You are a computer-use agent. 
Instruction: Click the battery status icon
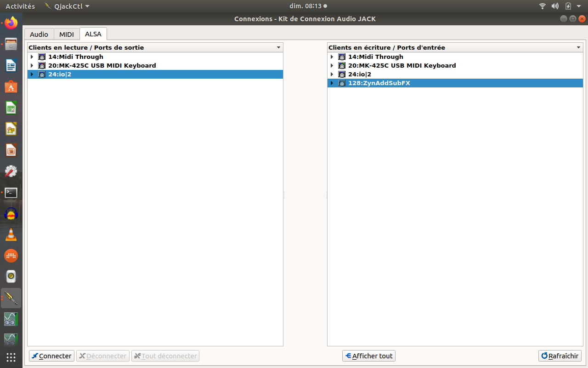(x=568, y=6)
